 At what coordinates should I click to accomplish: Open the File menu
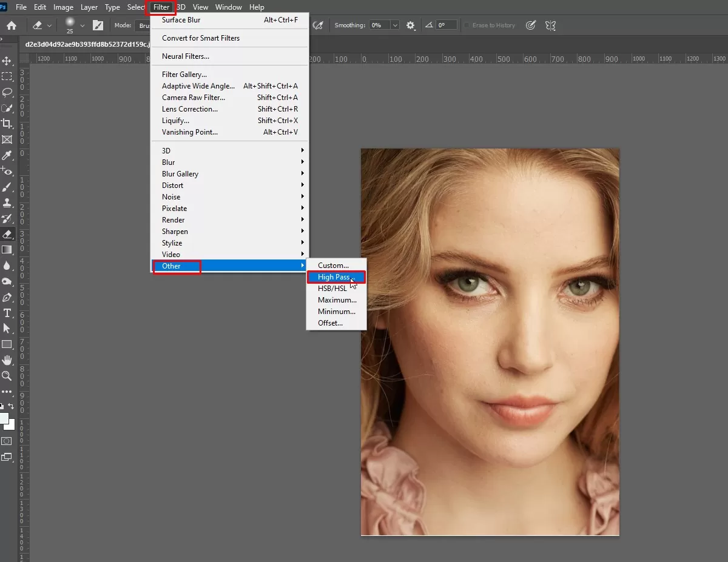[x=21, y=7]
